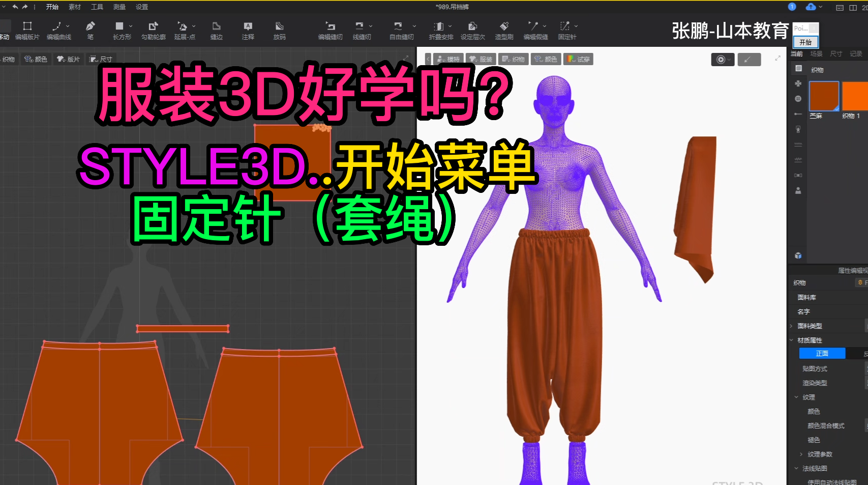Open the 测量 menu
Image resolution: width=868 pixels, height=485 pixels.
(119, 7)
